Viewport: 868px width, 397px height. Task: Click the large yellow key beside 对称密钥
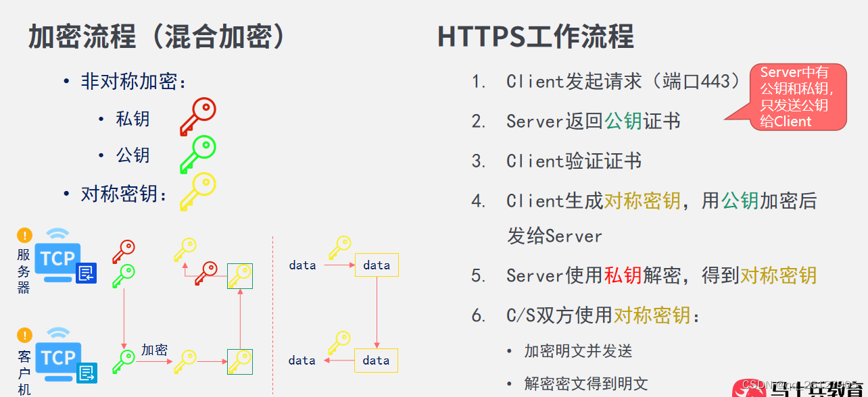[x=197, y=192]
